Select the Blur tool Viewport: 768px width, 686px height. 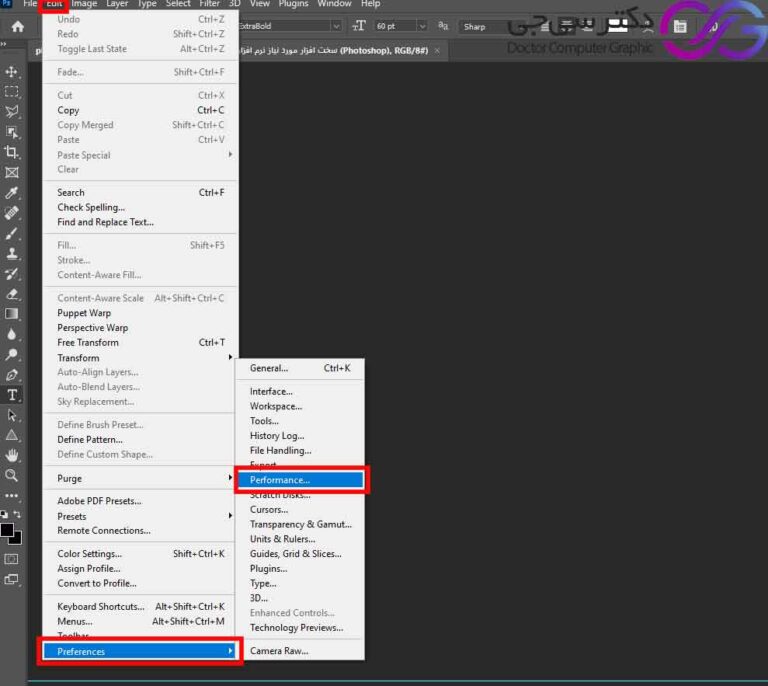[x=12, y=334]
